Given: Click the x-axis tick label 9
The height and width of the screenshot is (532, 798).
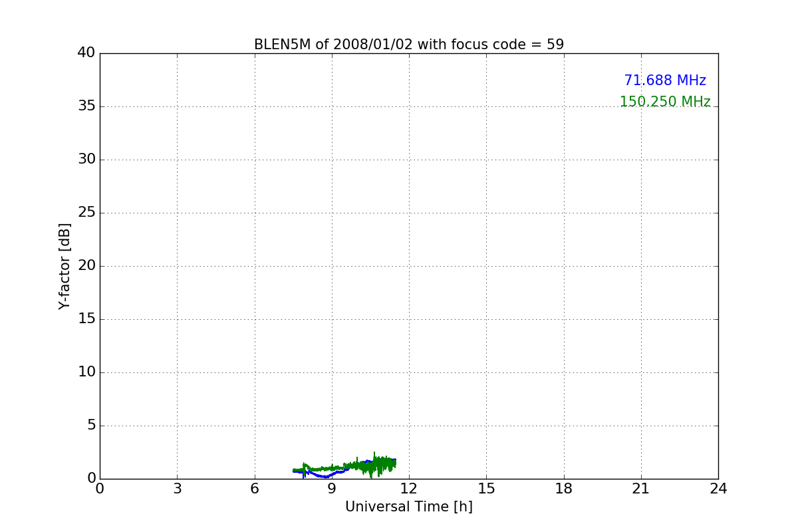Looking at the screenshot, I should coord(332,489).
